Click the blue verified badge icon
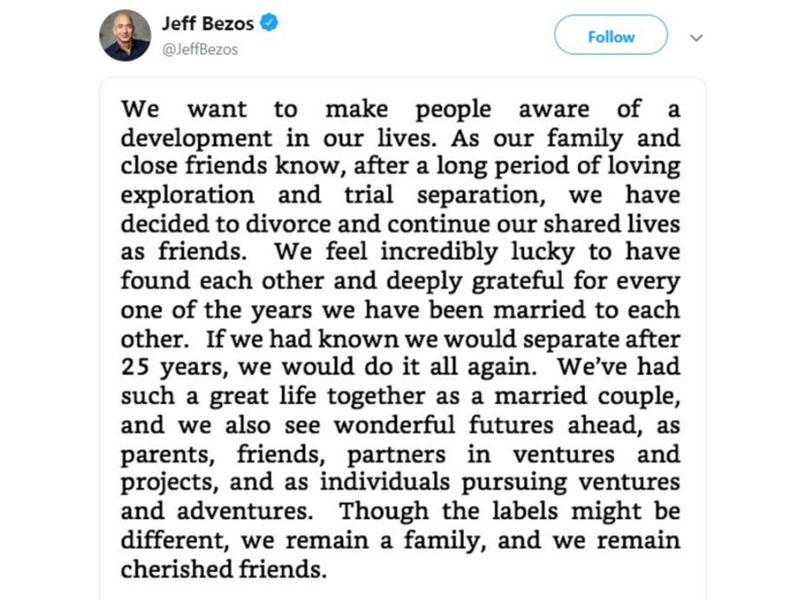This screenshot has width=800, height=600. 269,23
